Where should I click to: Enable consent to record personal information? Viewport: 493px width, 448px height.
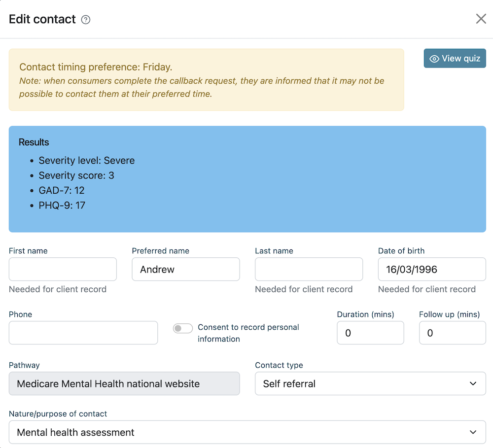[x=182, y=328]
